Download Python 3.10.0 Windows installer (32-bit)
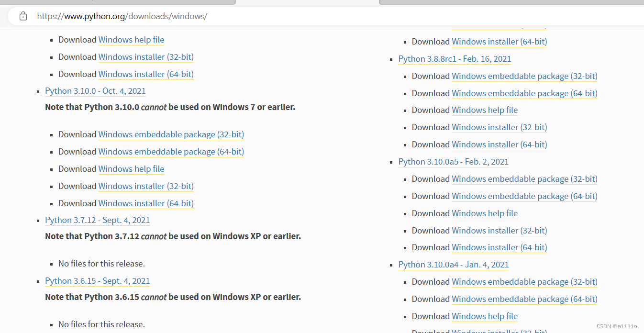Viewport: 644px width, 333px height. 146,186
